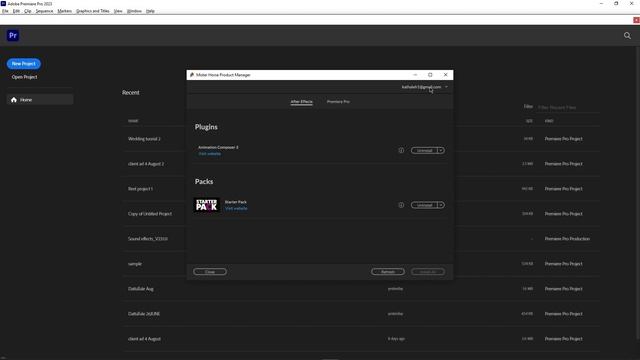Click the Adobe Premiere Pro title bar icon

(x=3, y=4)
